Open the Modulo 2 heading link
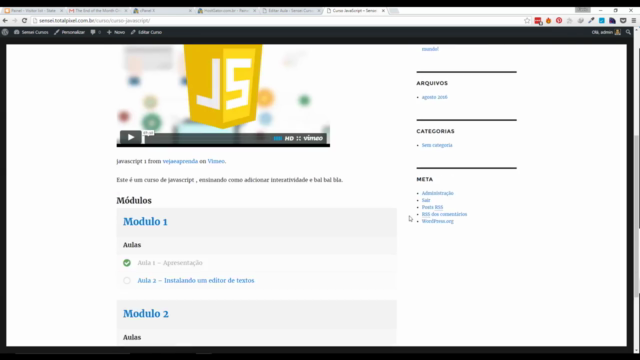Viewport: 640px width, 360px height. point(146,313)
